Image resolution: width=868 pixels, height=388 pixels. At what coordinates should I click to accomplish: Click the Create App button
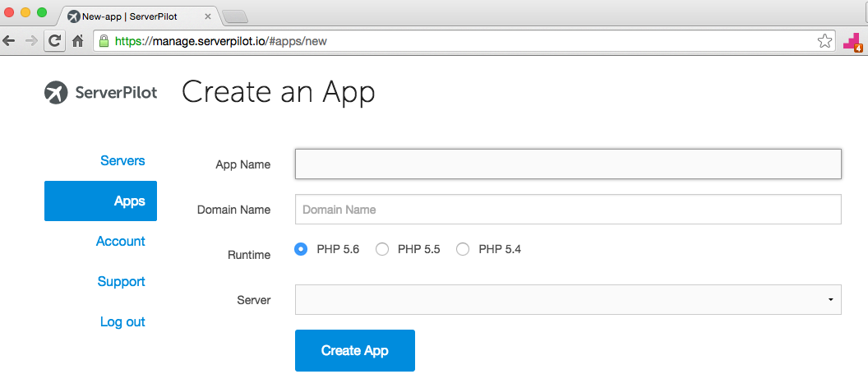[x=355, y=350]
